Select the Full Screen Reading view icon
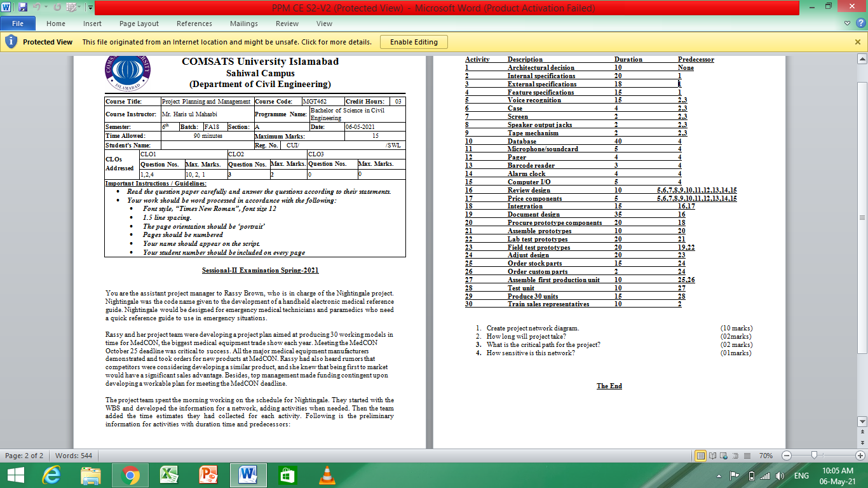868x488 pixels. click(712, 456)
